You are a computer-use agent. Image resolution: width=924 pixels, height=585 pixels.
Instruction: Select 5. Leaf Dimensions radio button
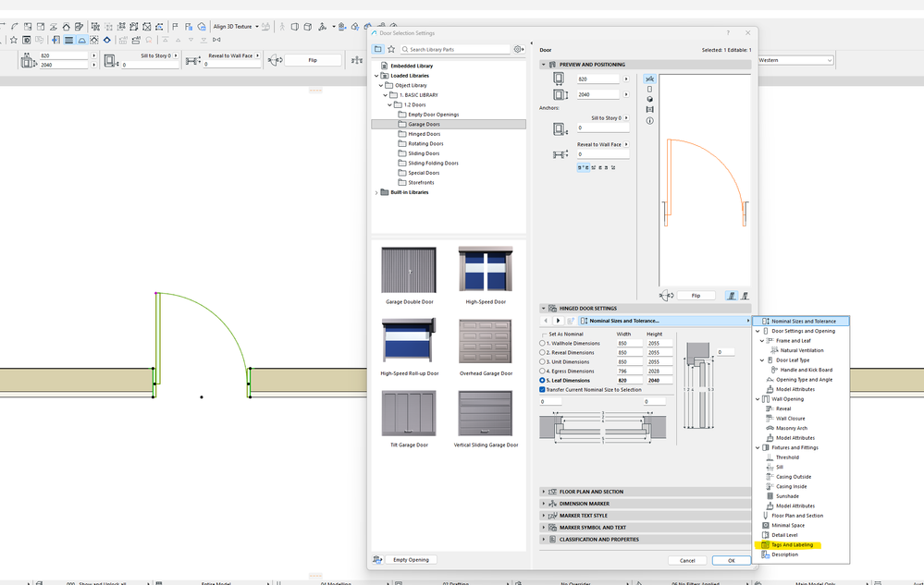tap(542, 381)
